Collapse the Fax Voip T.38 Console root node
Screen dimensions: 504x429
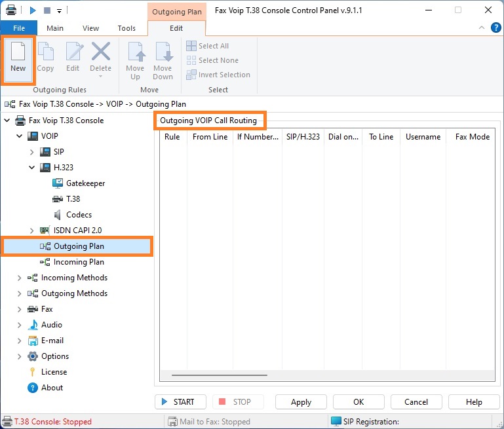(7, 121)
